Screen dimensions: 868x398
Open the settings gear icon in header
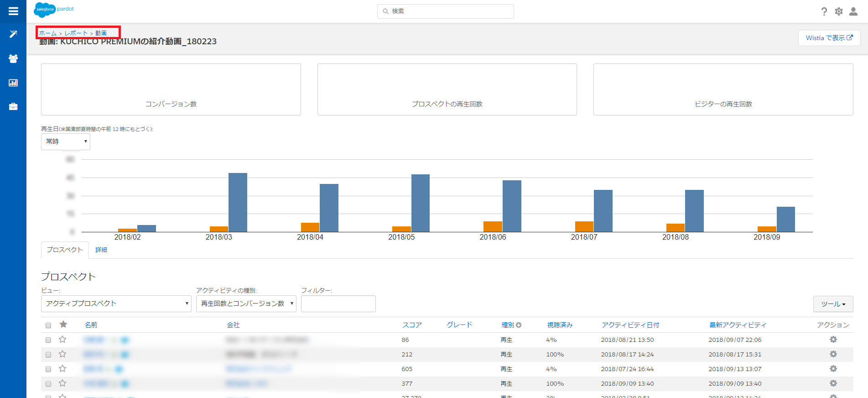838,11
